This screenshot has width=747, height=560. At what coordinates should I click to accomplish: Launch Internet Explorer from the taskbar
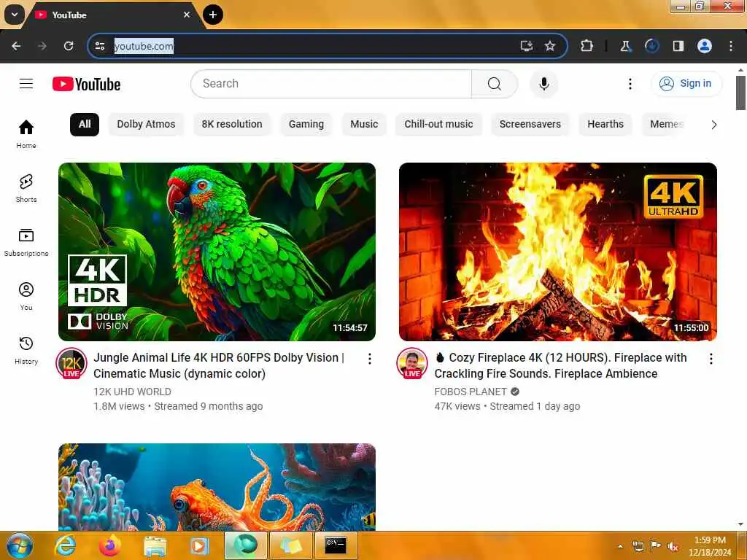coord(65,545)
